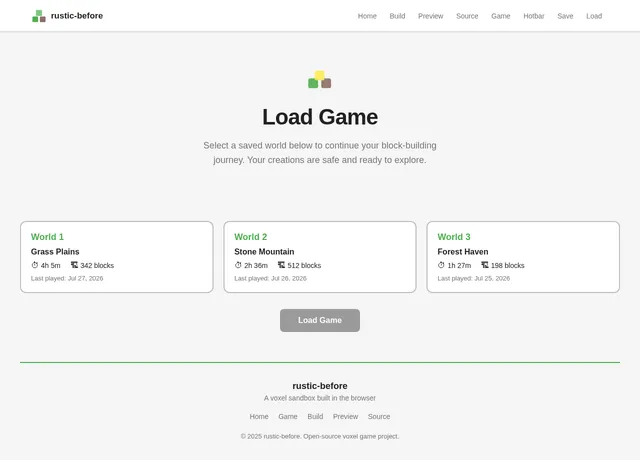Click the blocks icon beside 342 blocks
Image resolution: width=640 pixels, height=460 pixels.
[x=74, y=265]
